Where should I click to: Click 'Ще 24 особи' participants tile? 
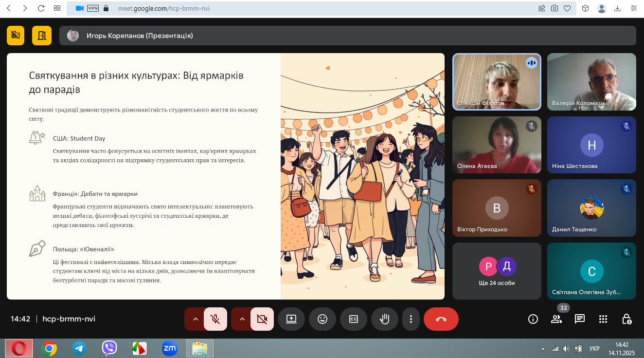tap(497, 271)
